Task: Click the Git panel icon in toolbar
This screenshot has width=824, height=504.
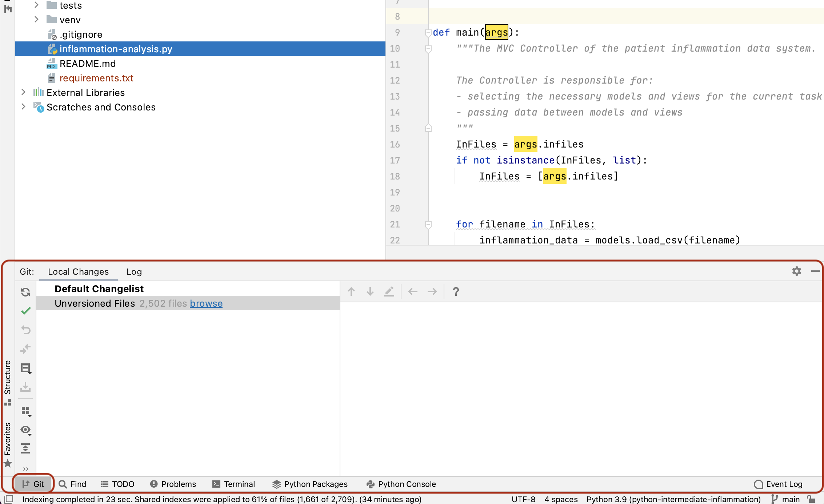Action: point(33,484)
